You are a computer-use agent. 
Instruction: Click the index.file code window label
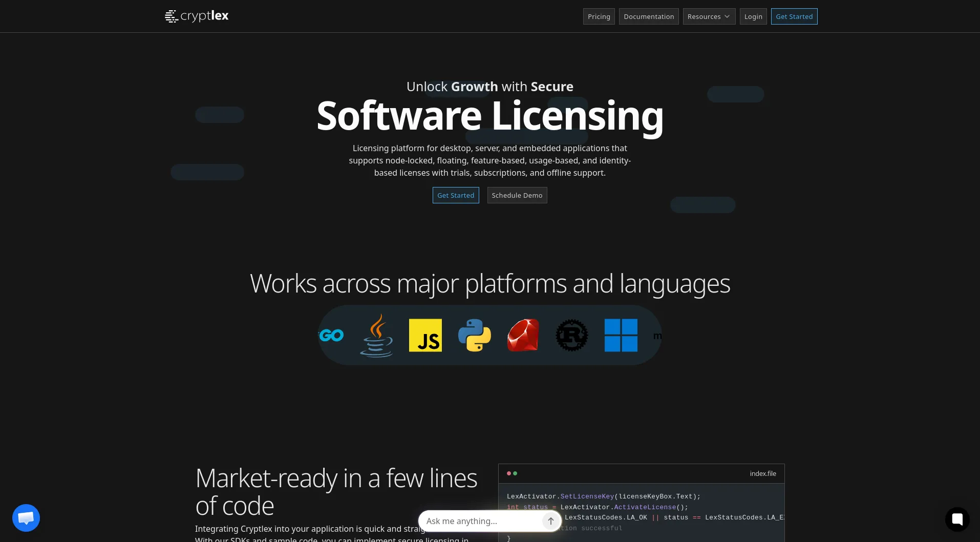(x=762, y=473)
